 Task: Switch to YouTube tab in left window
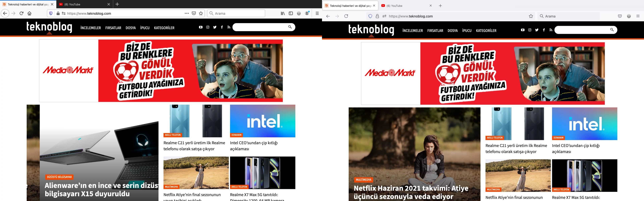(85, 4)
